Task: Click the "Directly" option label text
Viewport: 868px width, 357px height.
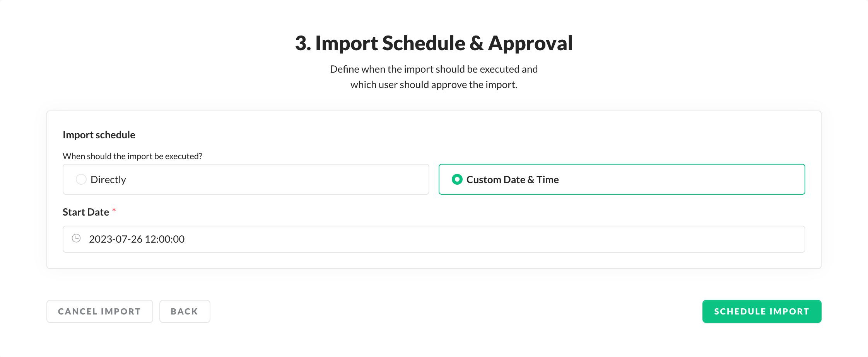Action: click(x=108, y=180)
